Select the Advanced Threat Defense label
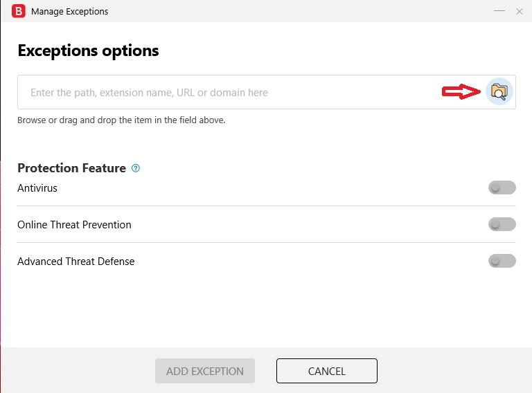The height and width of the screenshot is (393, 532). [76, 262]
